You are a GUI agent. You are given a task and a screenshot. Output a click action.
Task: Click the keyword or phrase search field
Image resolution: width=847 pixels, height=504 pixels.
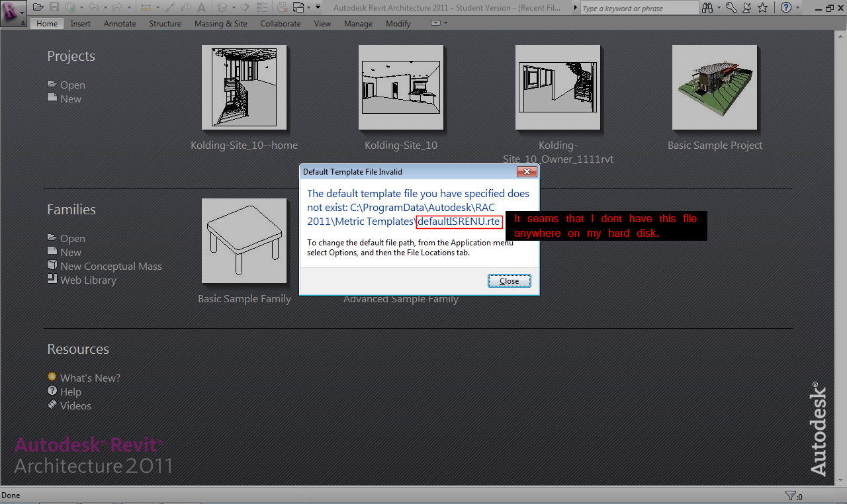click(x=639, y=8)
